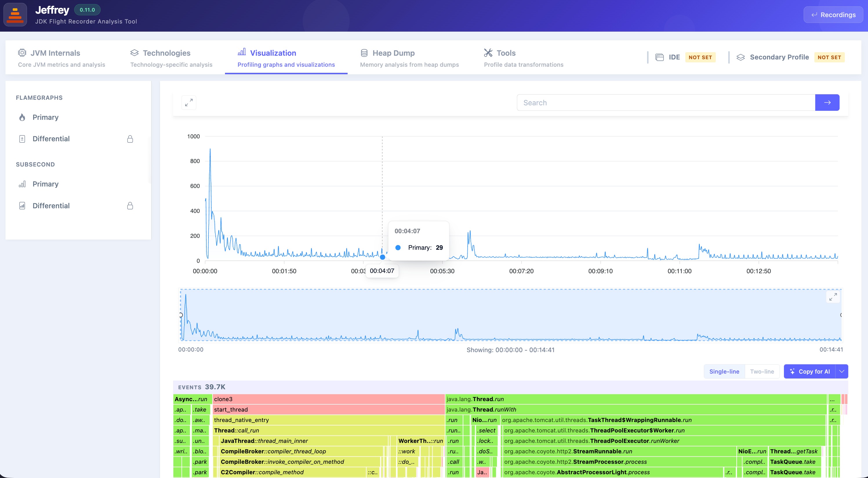Screen dimensions: 868x478
Task: Click the TaskThread$WrappingRunnable.run frame
Action: (x=663, y=420)
